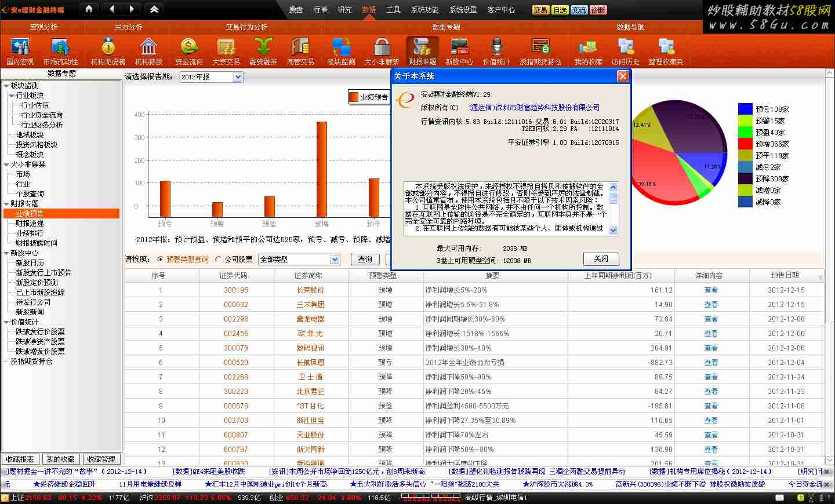Click 查看 link for 长荣股份 row
The width and height of the screenshot is (835, 504).
click(711, 290)
